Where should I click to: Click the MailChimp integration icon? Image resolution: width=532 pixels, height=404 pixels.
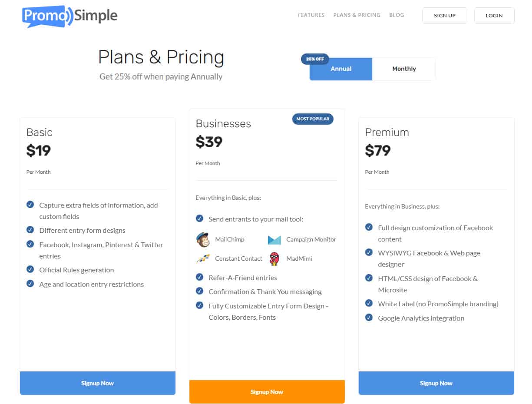(x=203, y=239)
